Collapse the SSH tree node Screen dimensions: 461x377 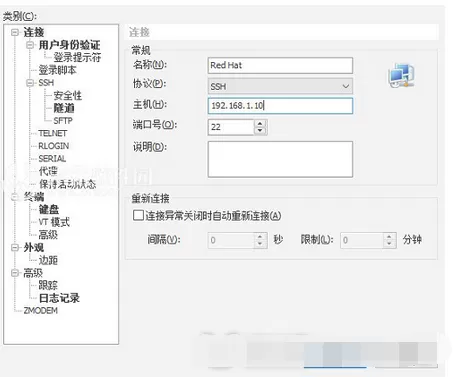(30, 82)
